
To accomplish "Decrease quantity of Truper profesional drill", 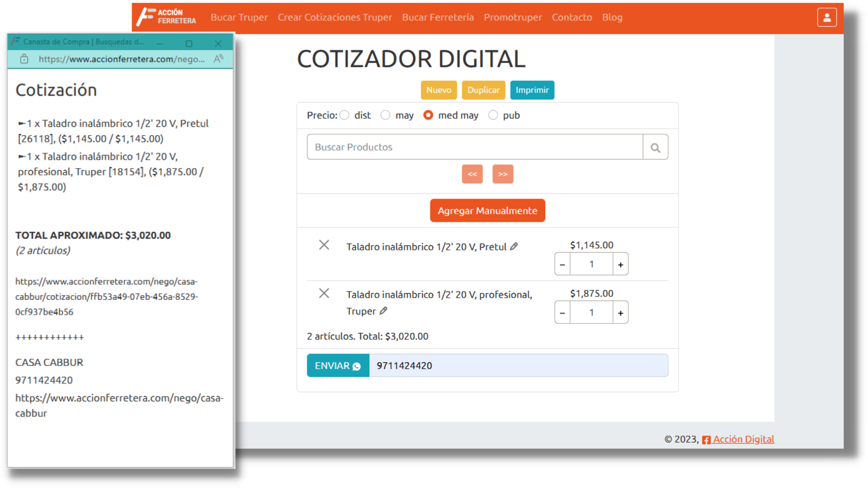I will pos(562,313).
